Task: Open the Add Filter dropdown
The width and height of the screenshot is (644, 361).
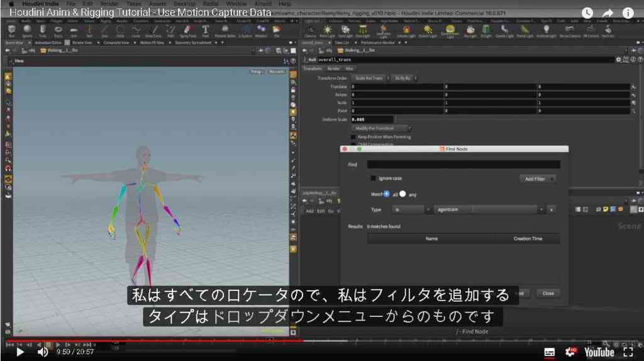Action: (x=538, y=179)
